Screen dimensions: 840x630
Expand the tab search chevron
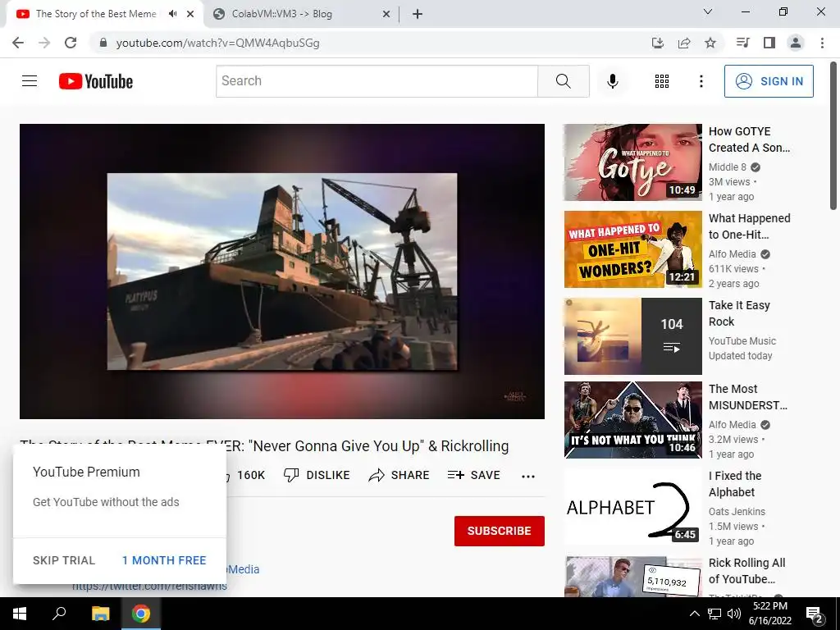tap(708, 11)
